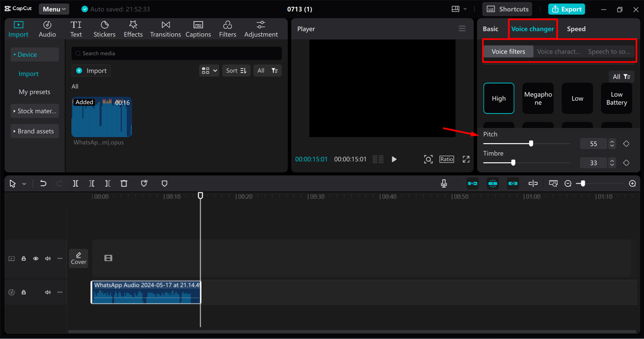
Task: Hide the video track with eye icon
Action: coord(36,258)
